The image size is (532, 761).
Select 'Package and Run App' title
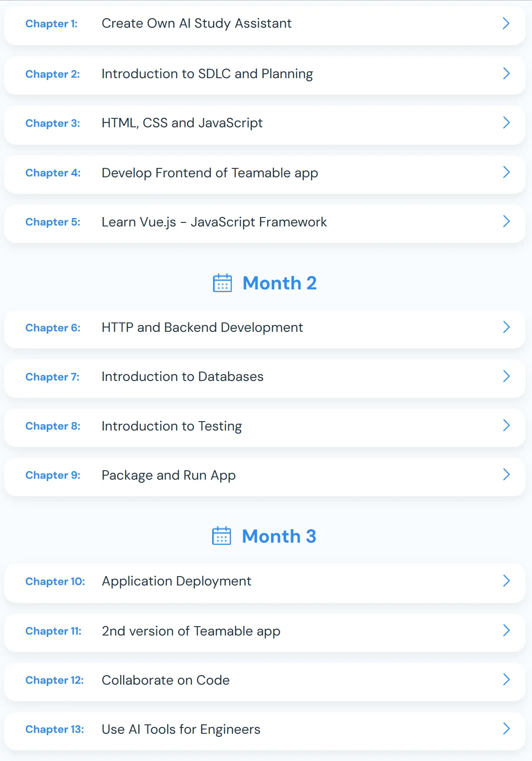169,475
